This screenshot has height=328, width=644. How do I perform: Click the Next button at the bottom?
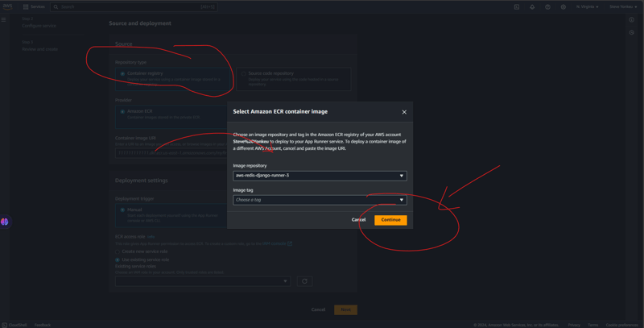(345, 310)
